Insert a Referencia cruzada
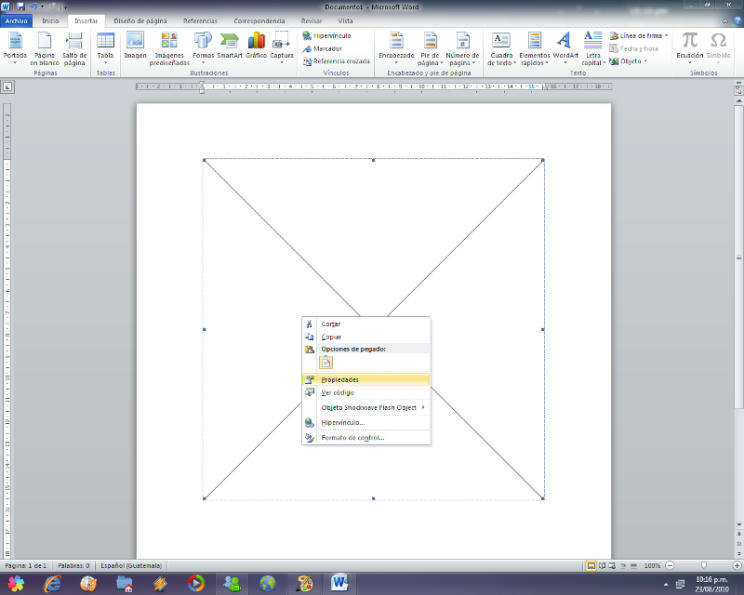The image size is (744, 595). (336, 61)
